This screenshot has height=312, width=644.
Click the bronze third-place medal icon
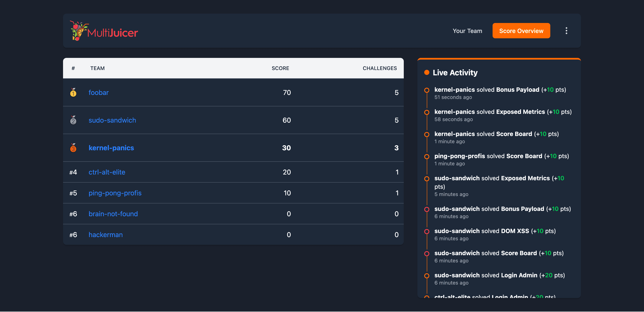point(73,148)
